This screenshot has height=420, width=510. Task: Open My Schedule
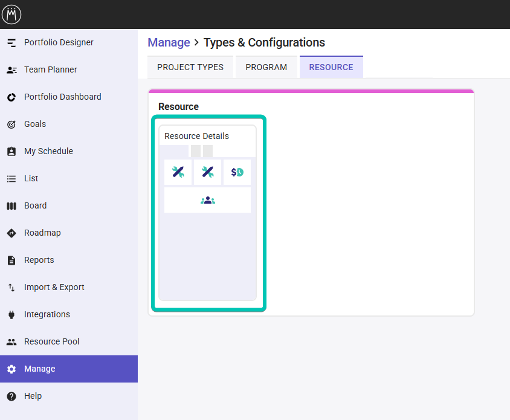[69, 151]
